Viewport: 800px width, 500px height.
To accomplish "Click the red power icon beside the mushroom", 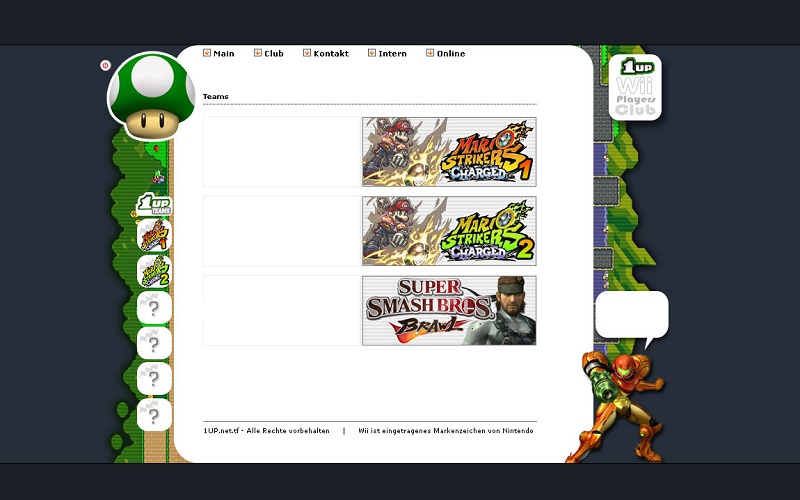I will click(x=105, y=65).
